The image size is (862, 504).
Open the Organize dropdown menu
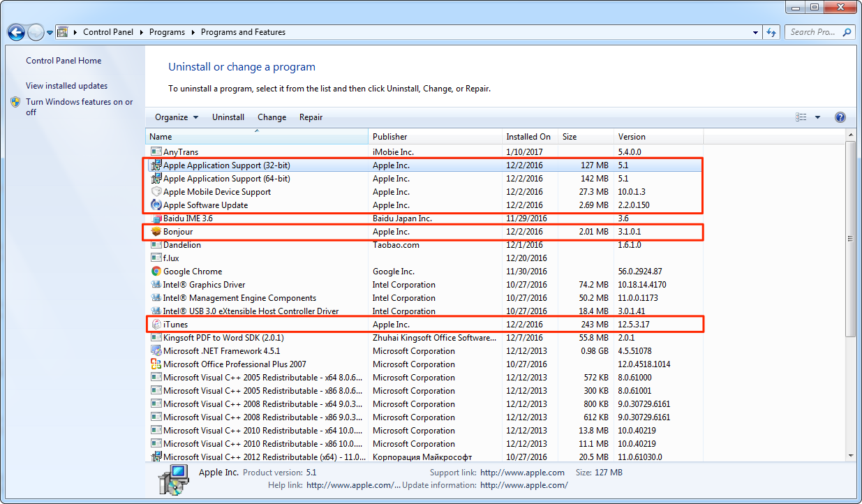tap(177, 117)
